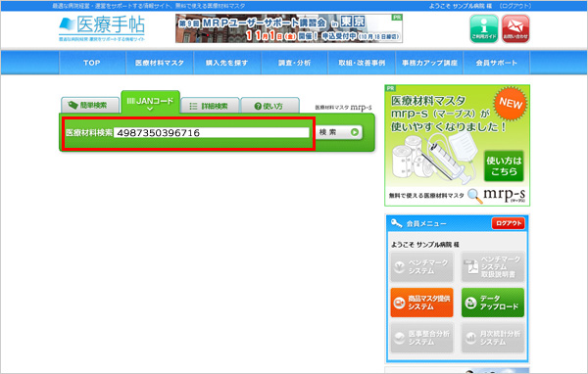
Task: Click ようこそ サンプル病院 様 top text
Action: (461, 6)
